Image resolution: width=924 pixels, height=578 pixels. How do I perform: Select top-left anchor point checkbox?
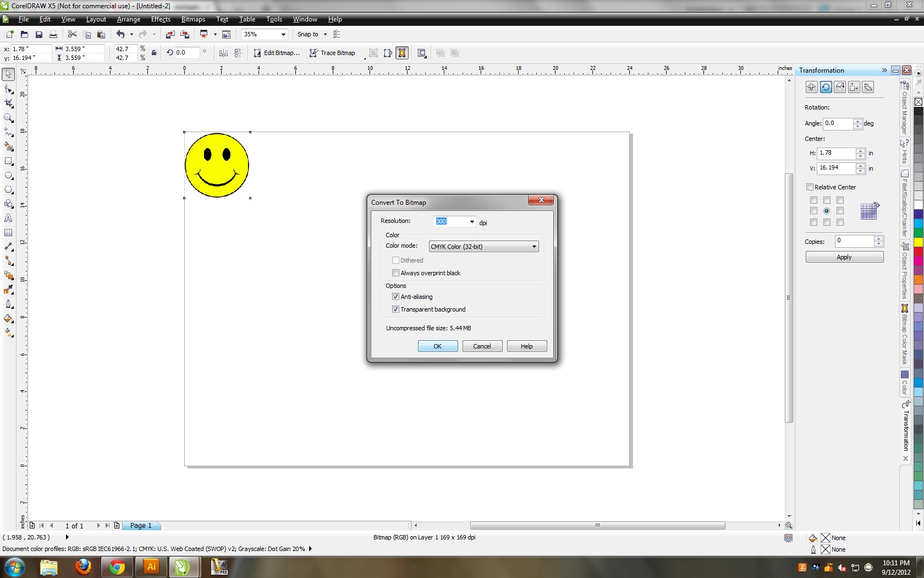(813, 200)
